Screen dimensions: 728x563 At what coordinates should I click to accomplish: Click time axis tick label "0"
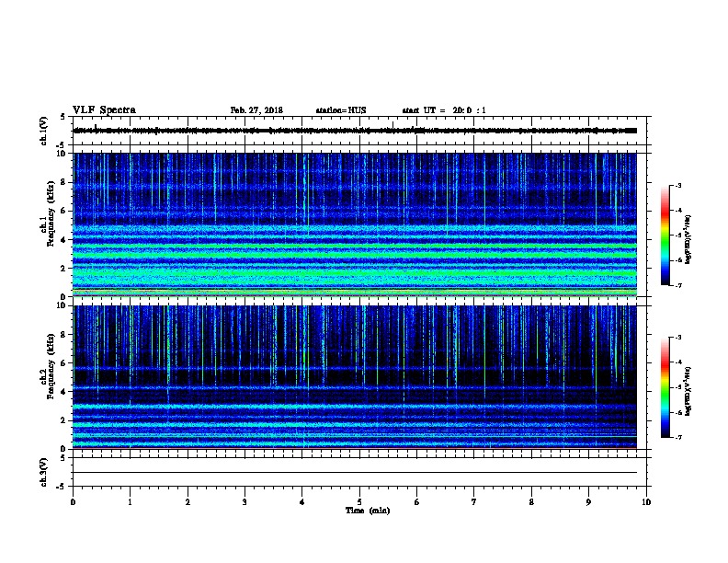[73, 502]
